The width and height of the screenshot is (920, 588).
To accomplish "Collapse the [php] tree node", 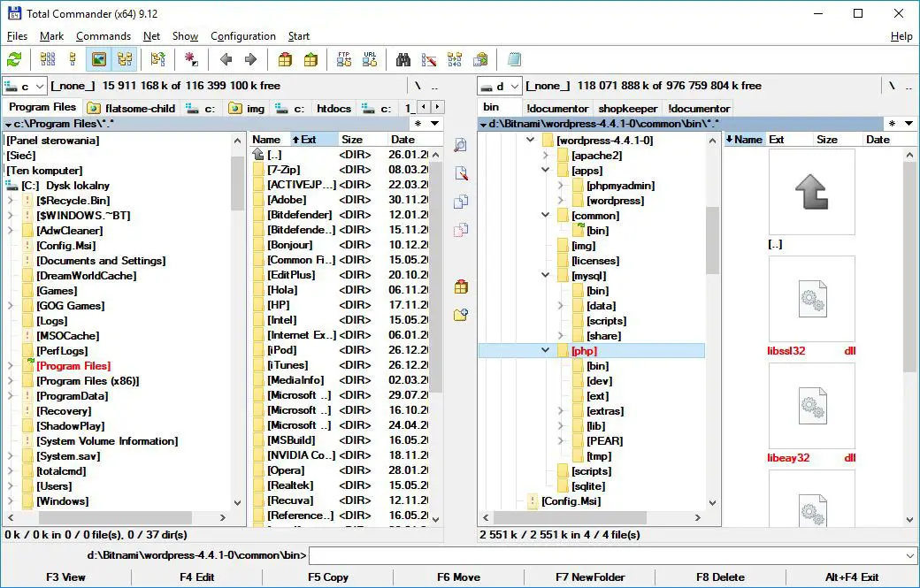I will click(545, 350).
